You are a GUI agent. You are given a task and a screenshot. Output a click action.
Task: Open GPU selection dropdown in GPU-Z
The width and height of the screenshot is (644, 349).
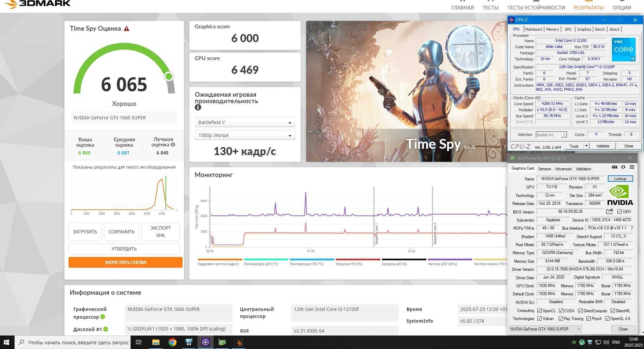tap(545, 329)
